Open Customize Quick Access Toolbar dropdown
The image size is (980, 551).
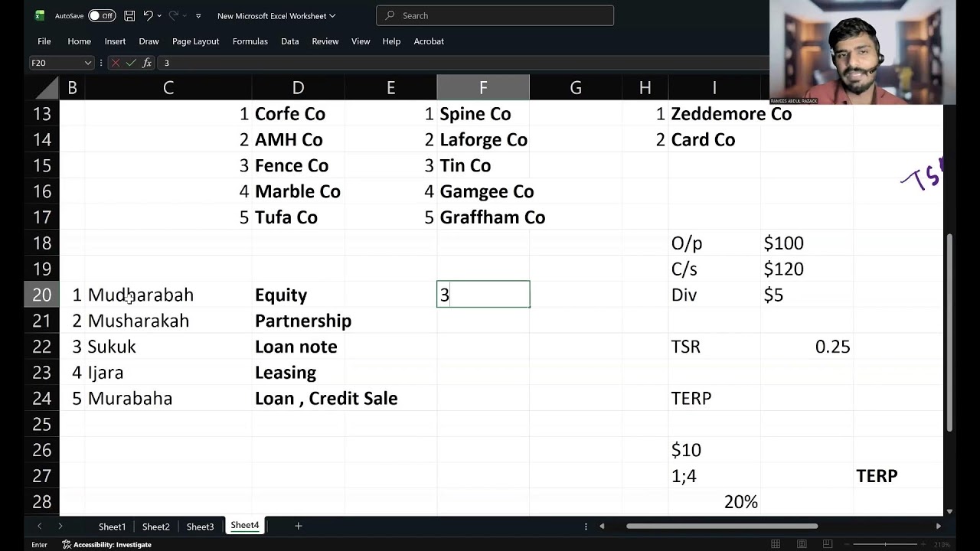click(x=198, y=15)
